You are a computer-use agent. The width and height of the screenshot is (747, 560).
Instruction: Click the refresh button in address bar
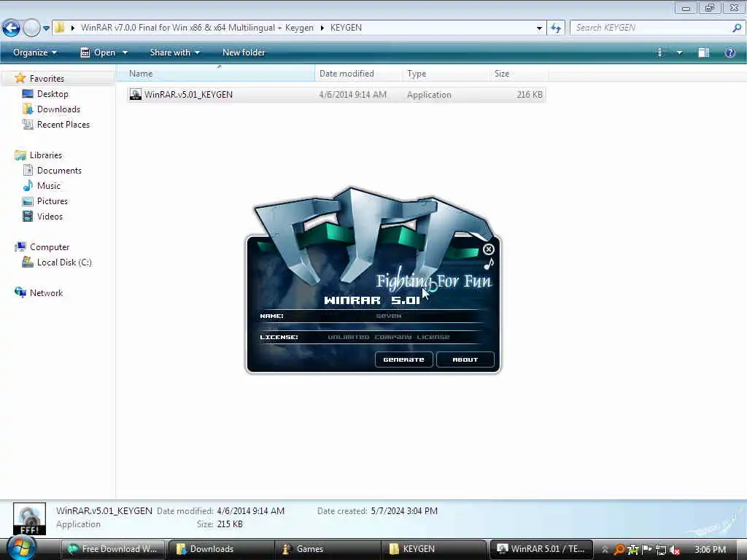556,28
